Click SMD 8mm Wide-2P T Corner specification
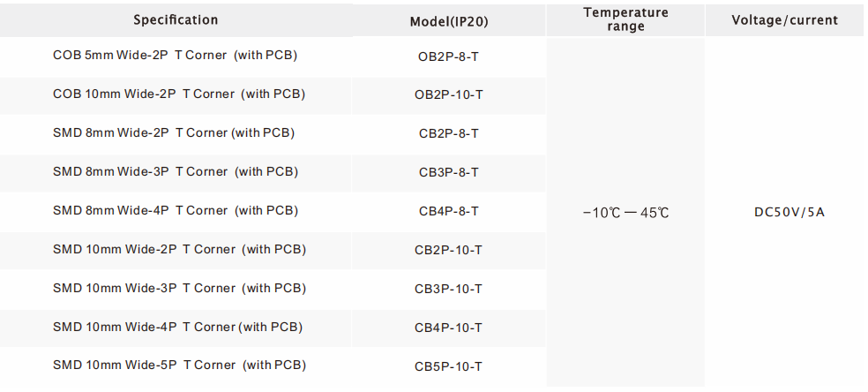This screenshot has width=868, height=392. tap(174, 133)
